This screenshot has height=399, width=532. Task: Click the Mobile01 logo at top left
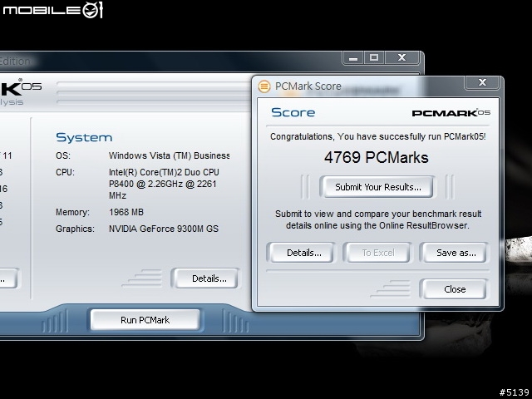[x=52, y=10]
